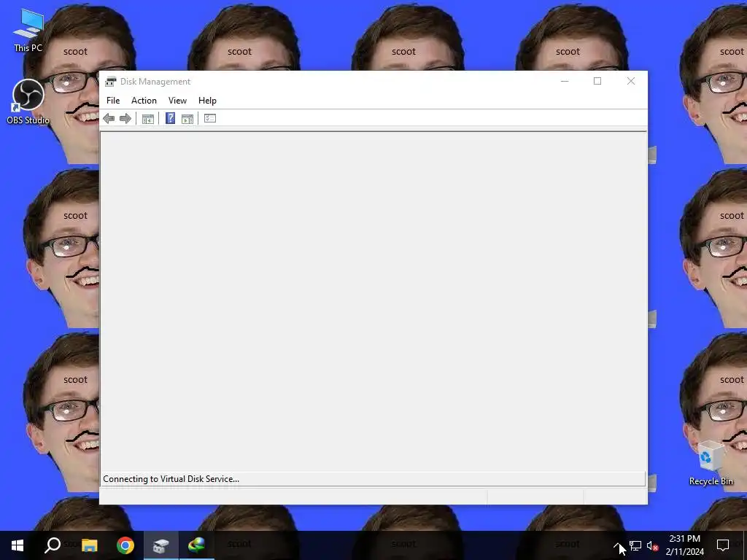Click the Back arrow in Disk Management toolbar
The height and width of the screenshot is (560, 747).
point(109,119)
